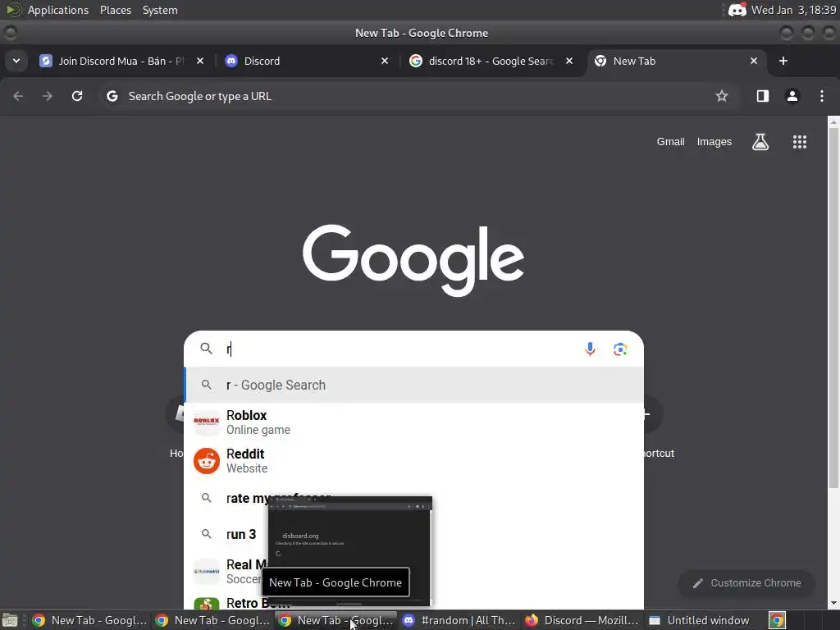Open Search Labs flask icon
Viewport: 840px width, 630px height.
(x=760, y=142)
